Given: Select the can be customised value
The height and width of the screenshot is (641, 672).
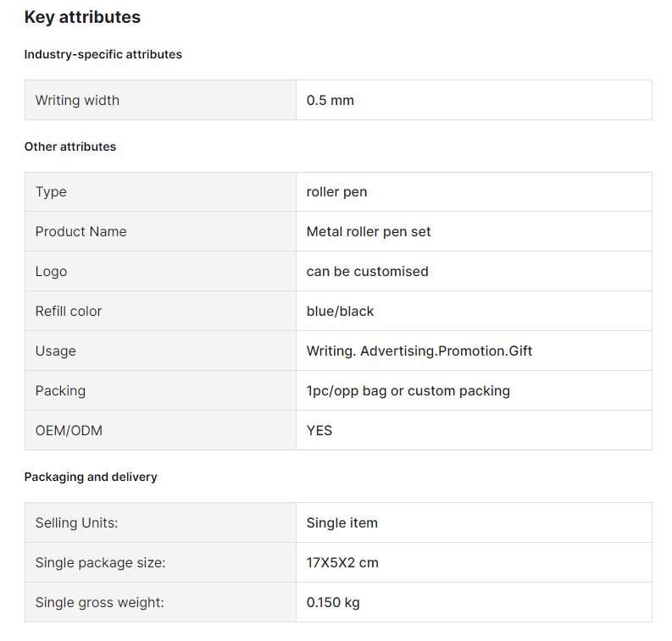Looking at the screenshot, I should pyautogui.click(x=367, y=272).
